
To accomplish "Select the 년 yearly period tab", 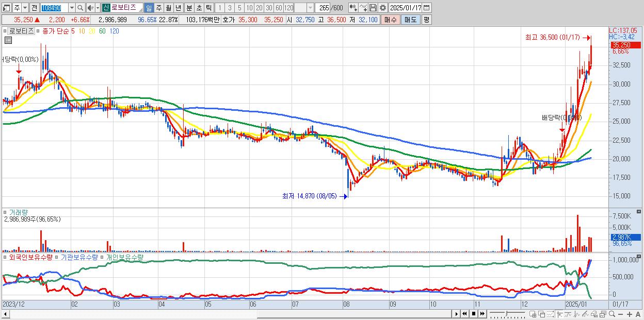I will (x=178, y=8).
